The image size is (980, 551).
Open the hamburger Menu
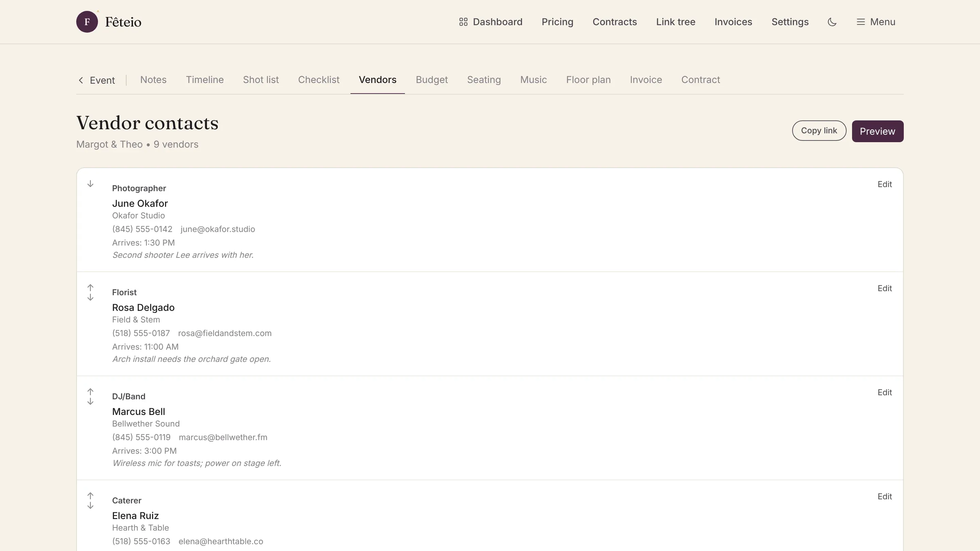[876, 22]
